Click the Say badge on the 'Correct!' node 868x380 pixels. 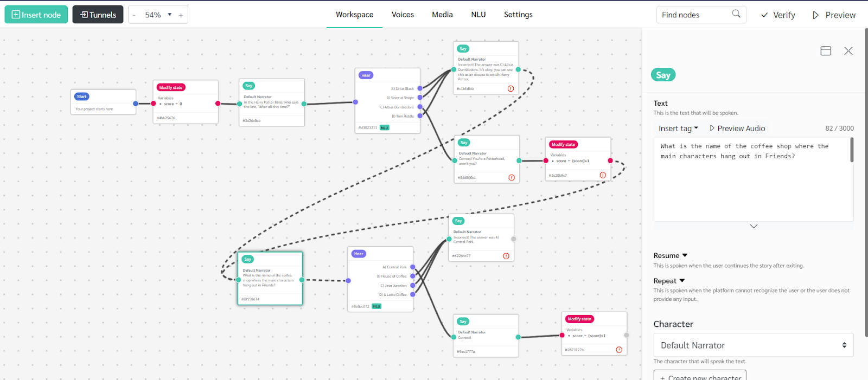pos(463,321)
